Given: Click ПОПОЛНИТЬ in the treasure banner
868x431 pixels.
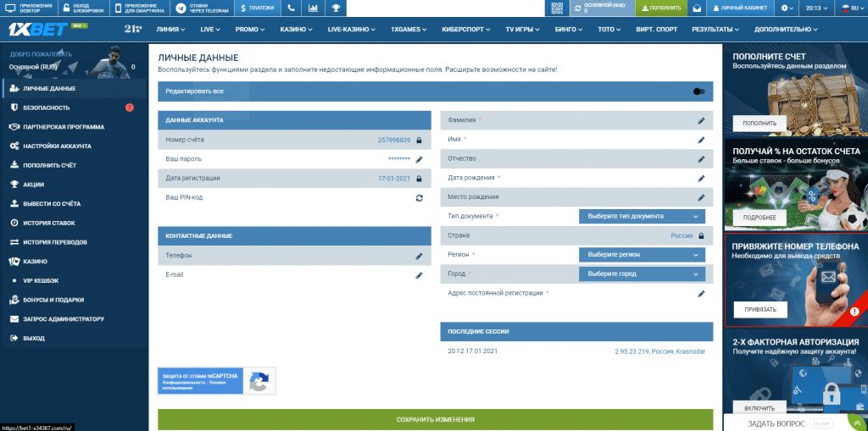Looking at the screenshot, I should (x=760, y=124).
